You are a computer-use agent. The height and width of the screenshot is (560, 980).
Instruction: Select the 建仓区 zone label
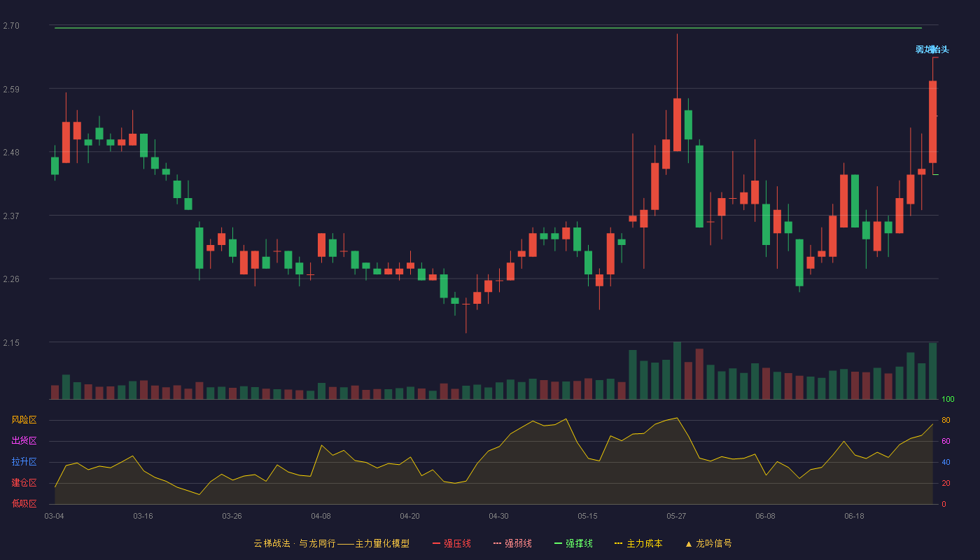[24, 483]
